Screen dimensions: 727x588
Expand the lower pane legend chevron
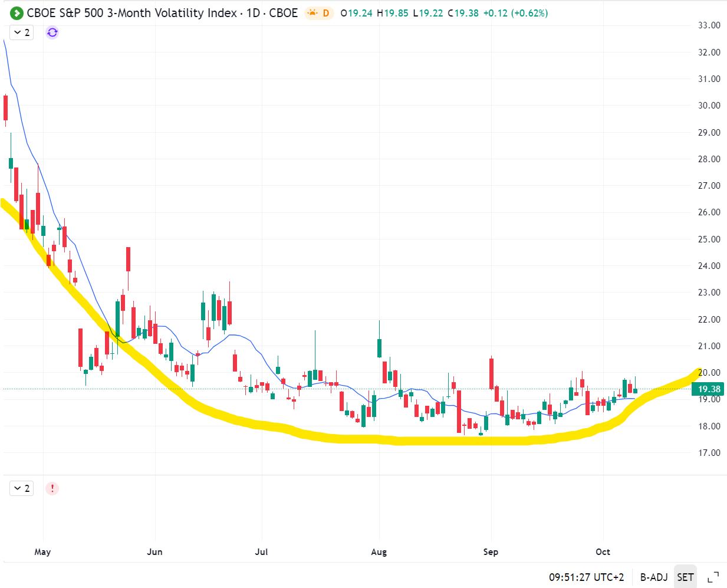[22, 488]
